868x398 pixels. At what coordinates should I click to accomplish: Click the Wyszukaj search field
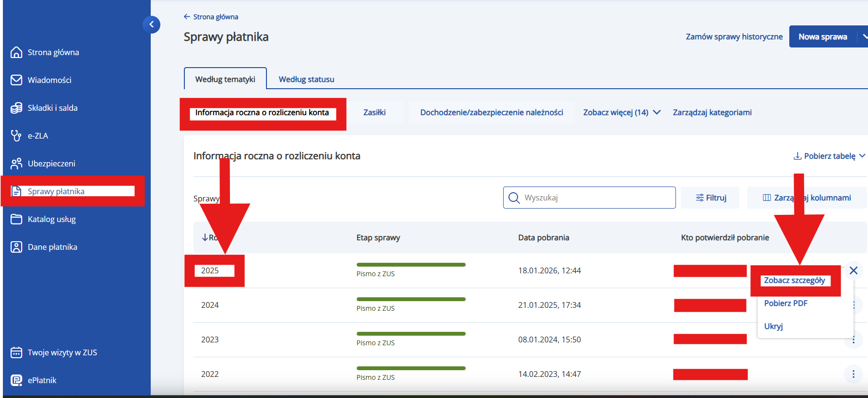point(595,198)
